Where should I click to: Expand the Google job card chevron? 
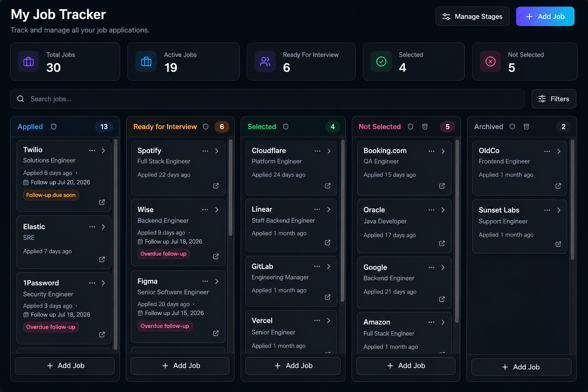(443, 267)
